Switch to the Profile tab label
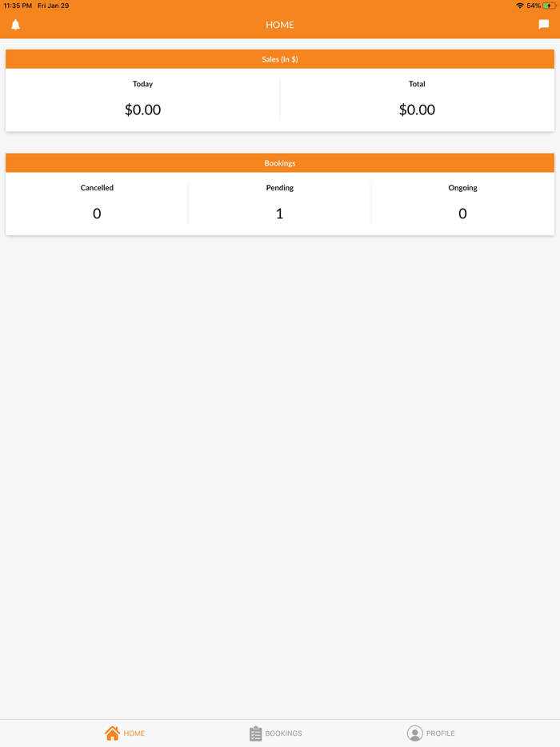The image size is (560, 747). pyautogui.click(x=440, y=733)
